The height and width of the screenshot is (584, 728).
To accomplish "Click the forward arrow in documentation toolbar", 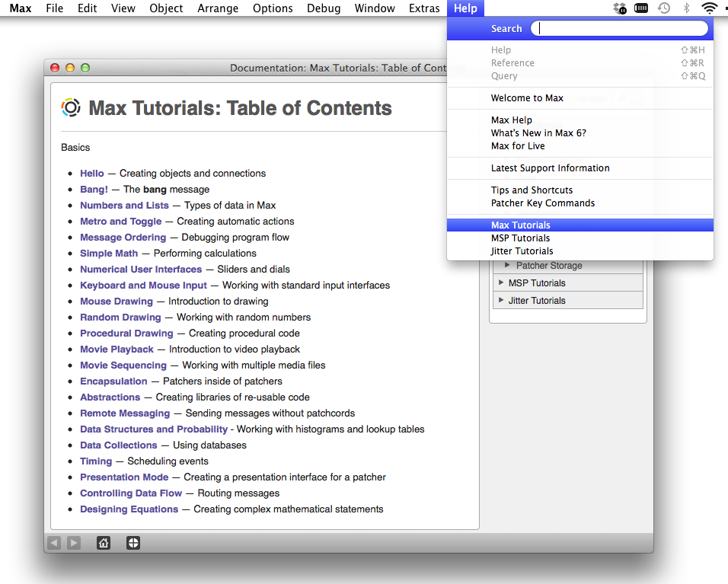I will pyautogui.click(x=74, y=543).
